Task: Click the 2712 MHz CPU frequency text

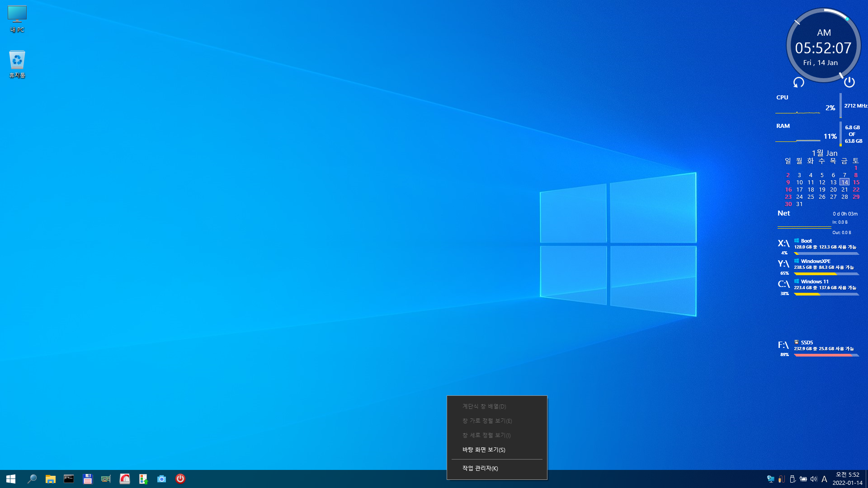Action: 855,106
